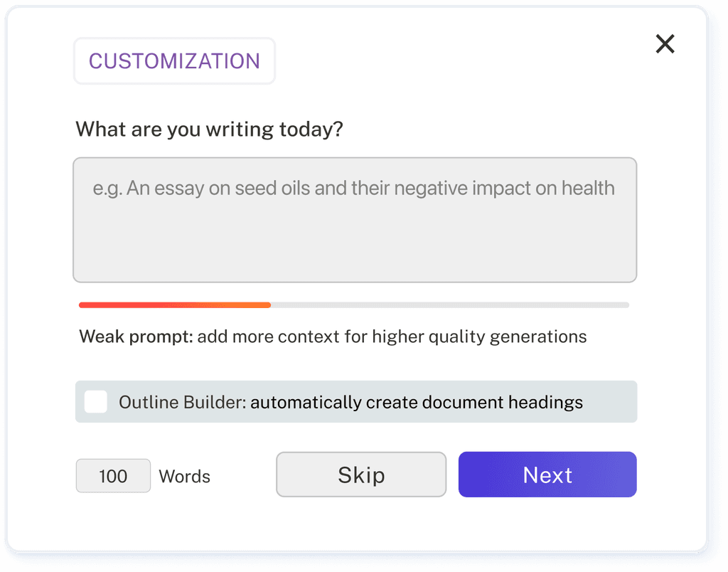This screenshot has width=728, height=572.
Task: Select the word count field showing 100
Action: click(x=113, y=475)
